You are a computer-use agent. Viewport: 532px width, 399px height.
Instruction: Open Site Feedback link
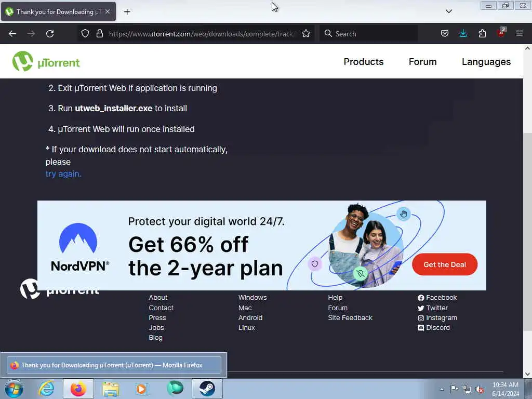[x=350, y=318]
